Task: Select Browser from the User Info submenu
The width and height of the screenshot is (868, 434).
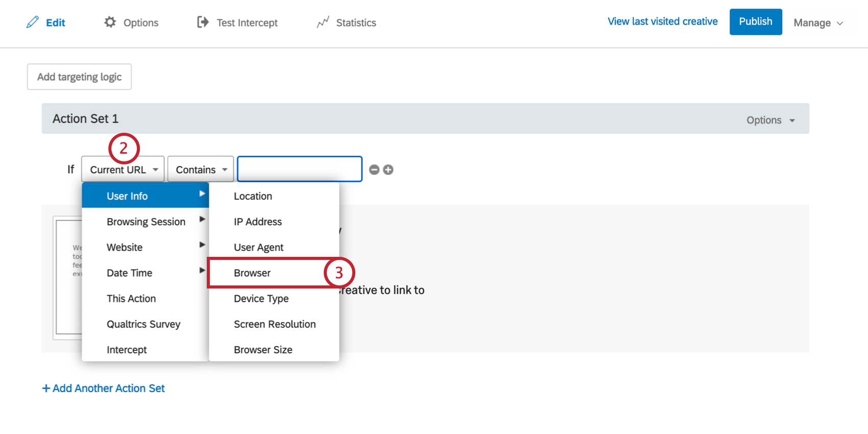Action: [252, 273]
